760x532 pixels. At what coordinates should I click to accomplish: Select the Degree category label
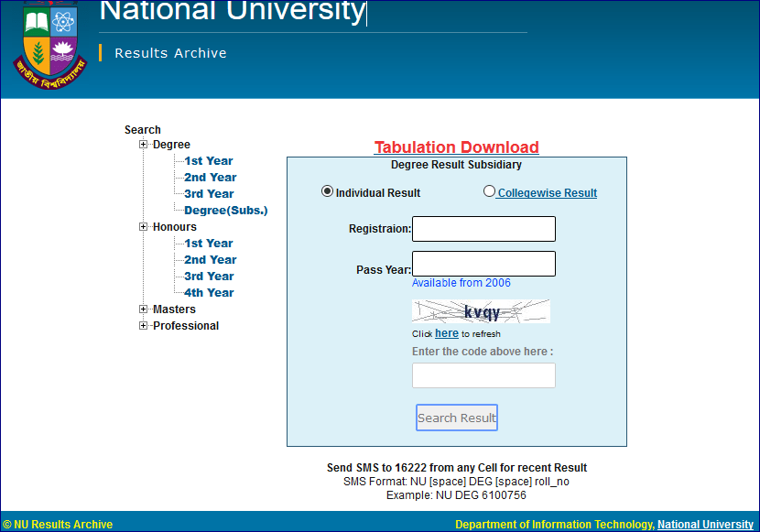tap(171, 145)
